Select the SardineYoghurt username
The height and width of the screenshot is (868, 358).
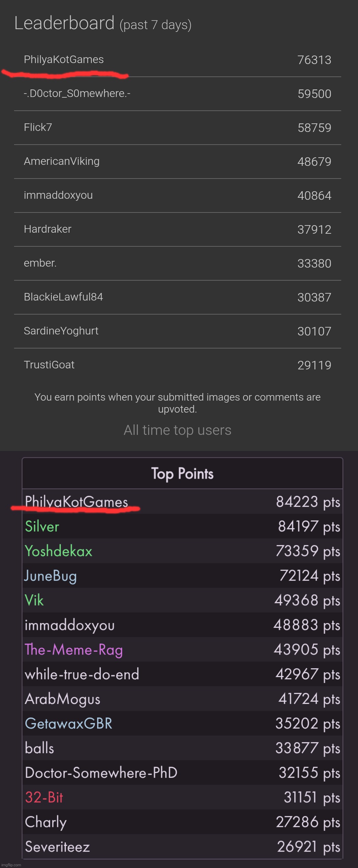click(x=61, y=331)
